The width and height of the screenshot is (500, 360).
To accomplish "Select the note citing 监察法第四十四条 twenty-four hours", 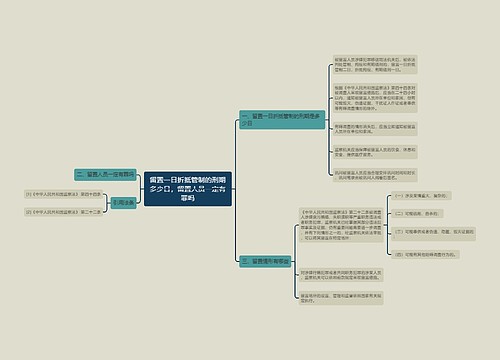I will [x=375, y=98].
